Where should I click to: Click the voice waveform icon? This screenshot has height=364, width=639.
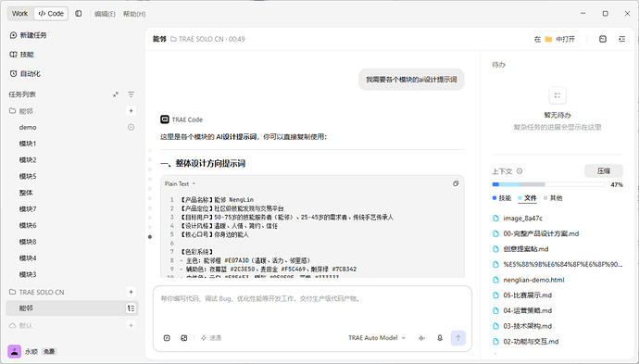tap(421, 338)
